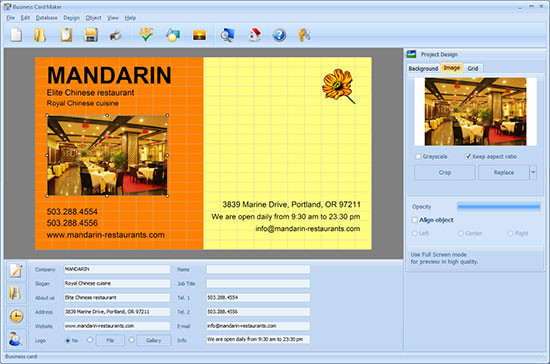The image size is (550, 364).
Task: Open the Object menu
Action: [x=93, y=18]
